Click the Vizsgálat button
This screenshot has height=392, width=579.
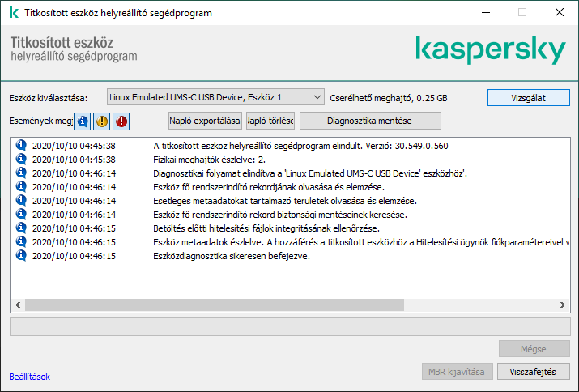528,97
